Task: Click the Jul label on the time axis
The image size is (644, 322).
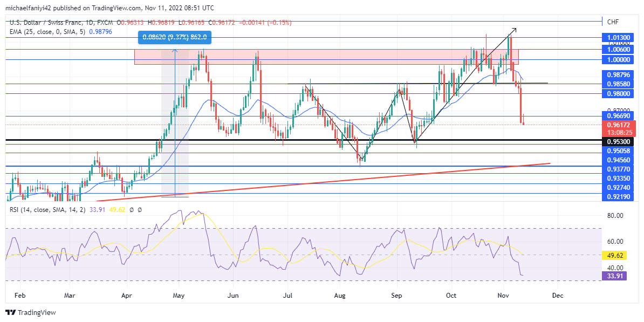Action: (x=287, y=295)
